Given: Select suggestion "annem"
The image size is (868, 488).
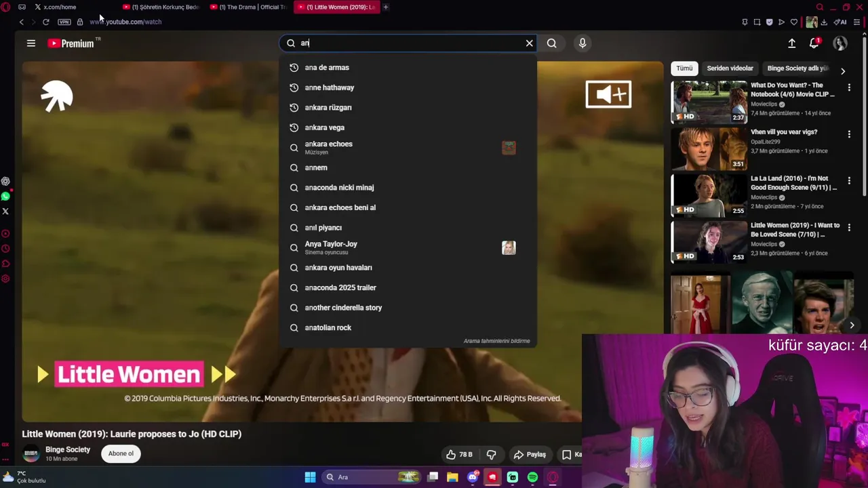Looking at the screenshot, I should click(408, 167).
